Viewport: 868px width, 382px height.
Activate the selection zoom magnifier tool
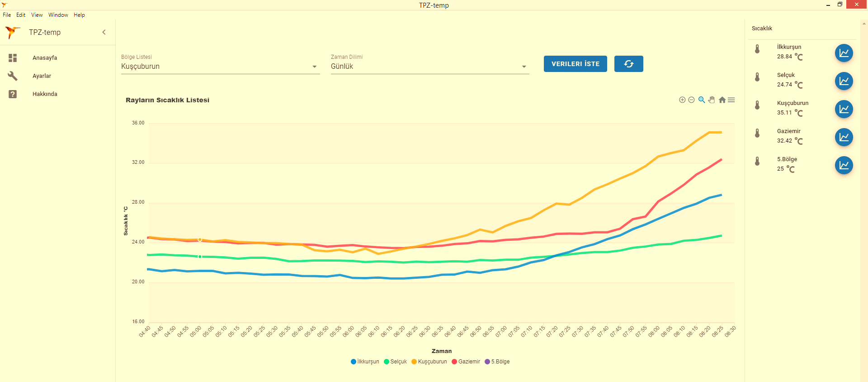pyautogui.click(x=702, y=100)
